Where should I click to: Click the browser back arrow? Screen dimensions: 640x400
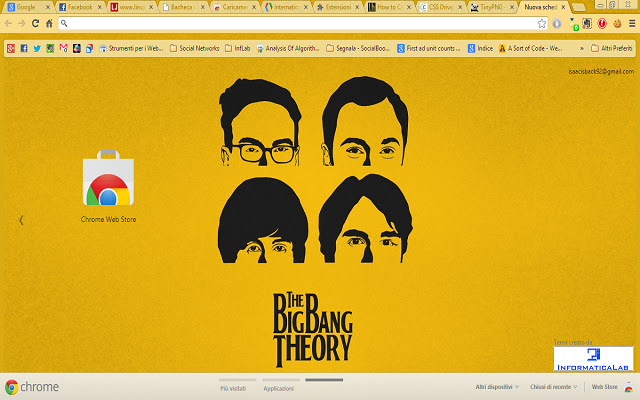tap(9, 23)
